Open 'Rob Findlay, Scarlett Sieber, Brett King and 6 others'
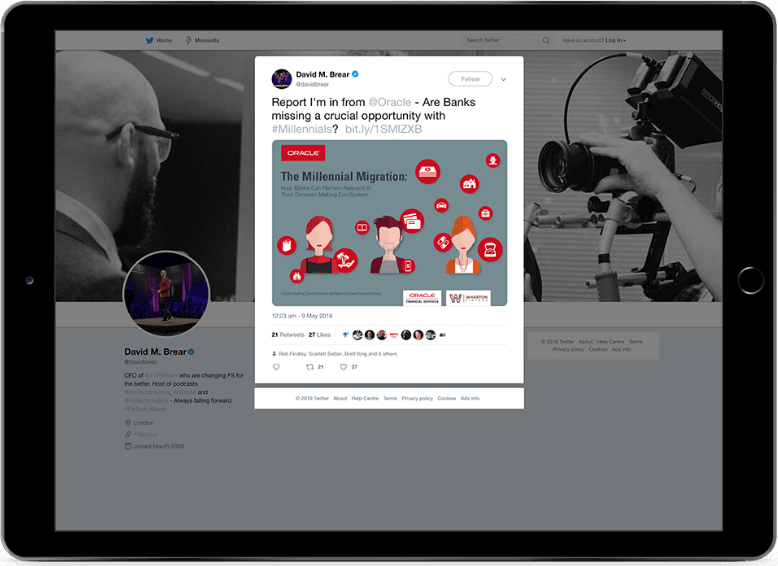This screenshot has height=566, width=778. point(338,354)
